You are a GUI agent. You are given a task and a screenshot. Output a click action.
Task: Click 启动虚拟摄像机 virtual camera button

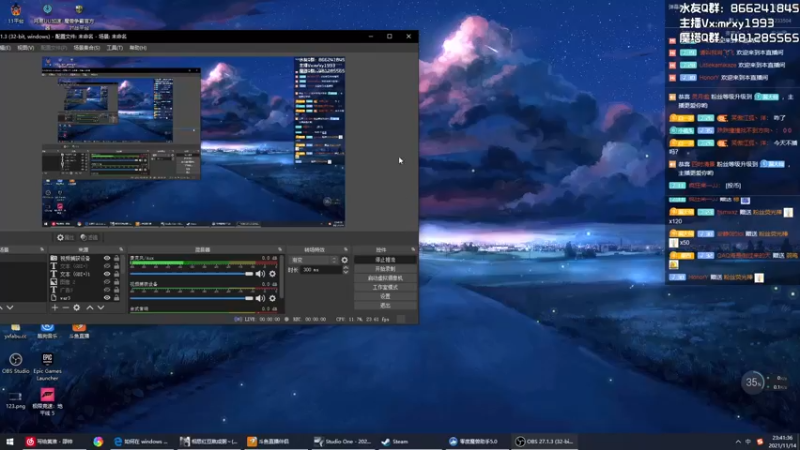[385, 278]
